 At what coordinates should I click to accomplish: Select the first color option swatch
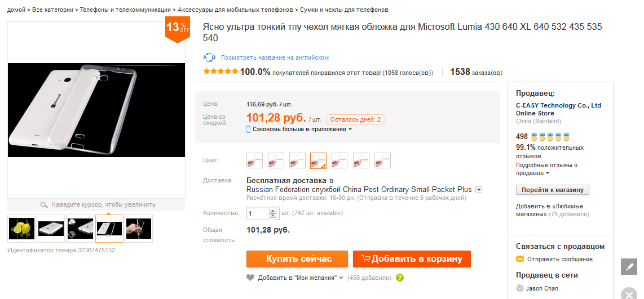coord(255,160)
